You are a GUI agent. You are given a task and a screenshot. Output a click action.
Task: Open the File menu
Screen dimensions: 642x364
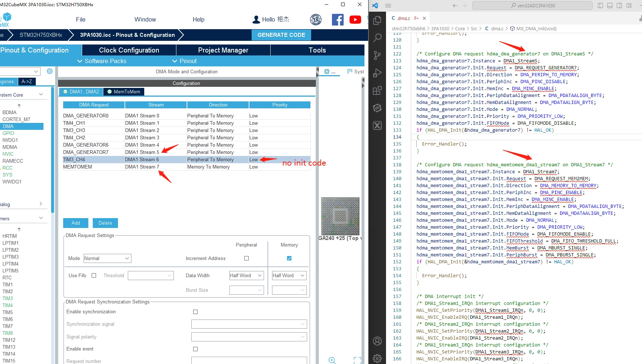point(81,20)
